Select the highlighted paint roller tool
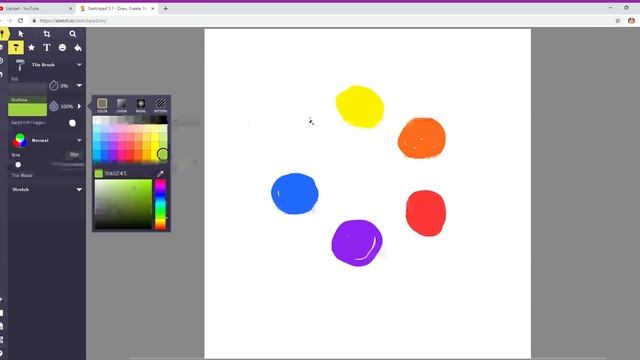The width and height of the screenshot is (640, 360). coord(16,48)
